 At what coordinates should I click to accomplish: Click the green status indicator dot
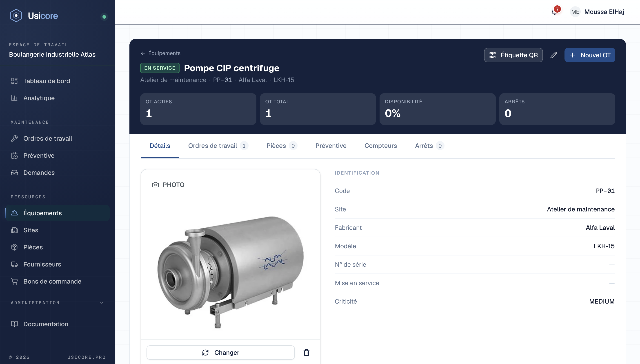[104, 17]
